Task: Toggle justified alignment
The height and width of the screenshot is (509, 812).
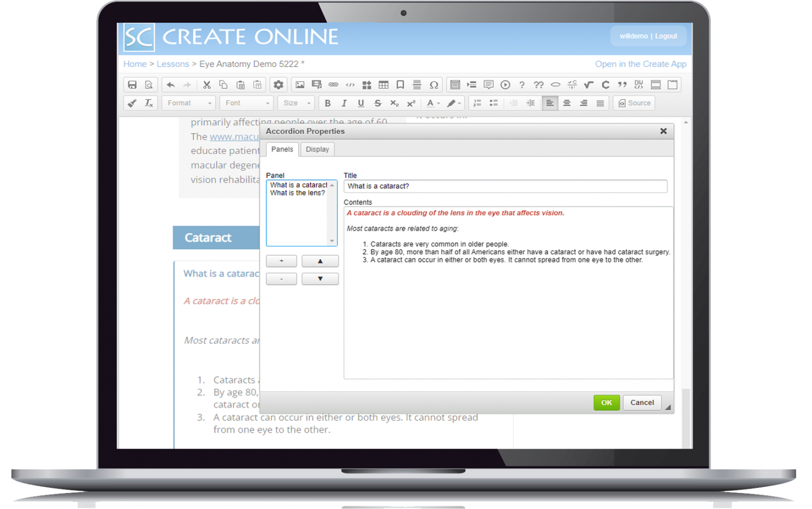Action: (600, 103)
